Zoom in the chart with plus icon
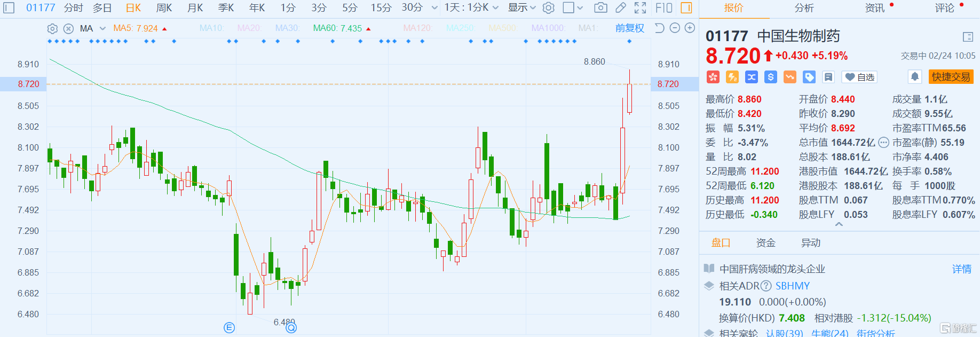980x337 pixels. click(x=690, y=28)
